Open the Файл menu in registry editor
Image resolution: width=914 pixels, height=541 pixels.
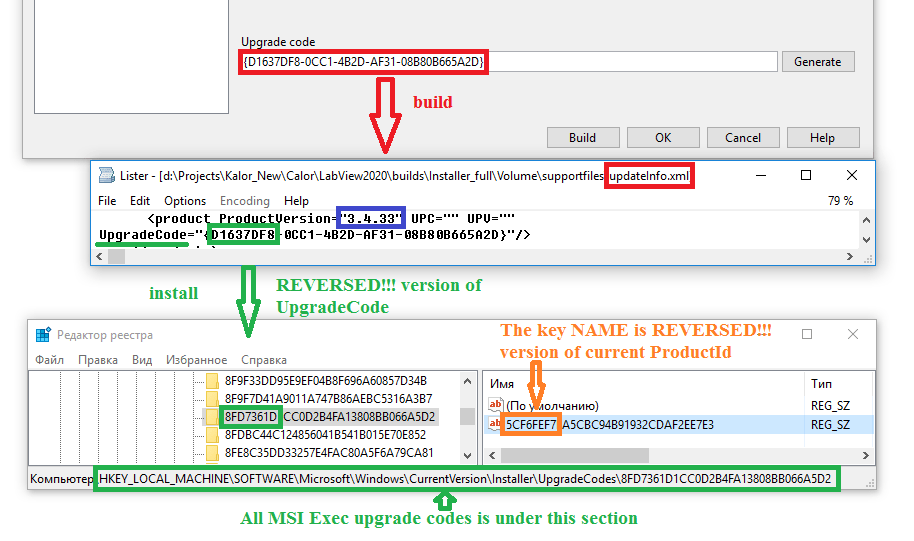[x=50, y=360]
